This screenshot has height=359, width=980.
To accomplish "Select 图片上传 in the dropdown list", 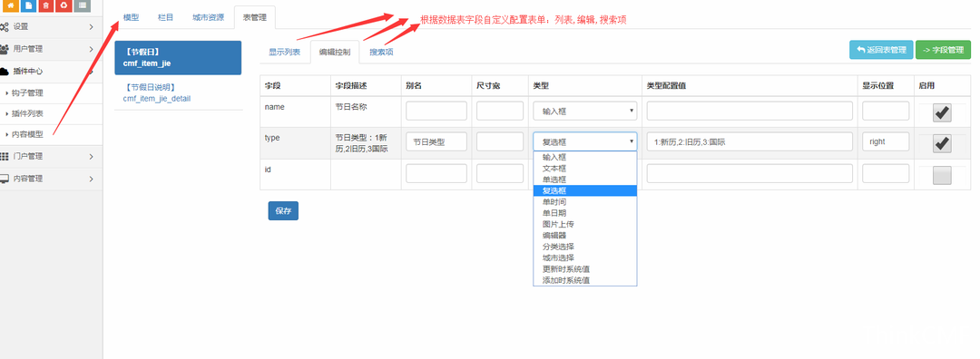I will pos(585,224).
